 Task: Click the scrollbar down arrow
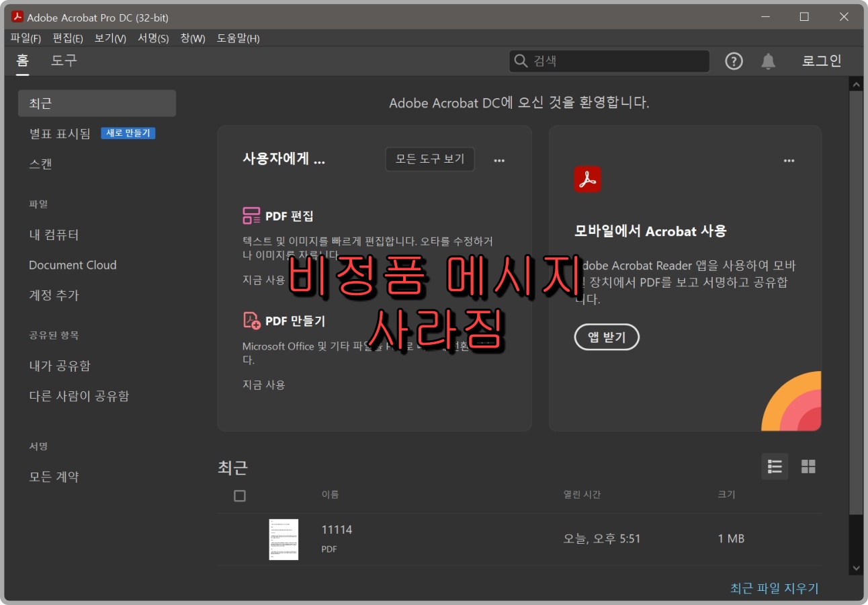click(x=856, y=568)
